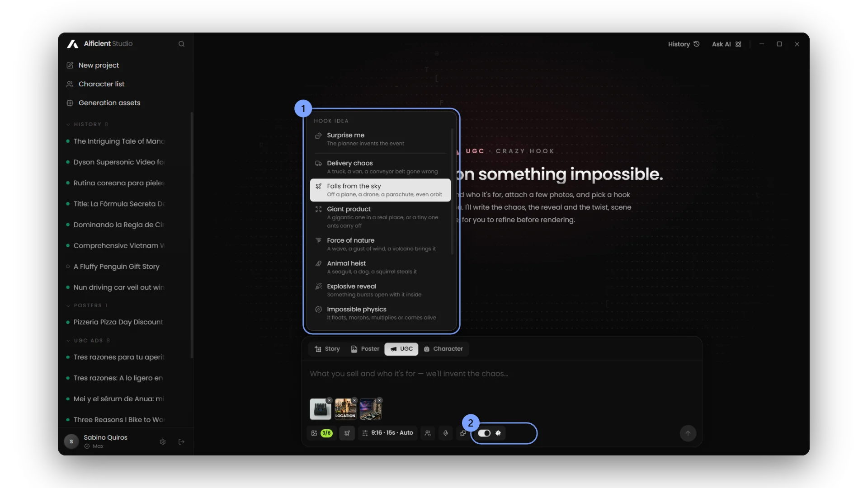868x488 pixels.
Task: Select the Surprise me hook idea
Action: [x=380, y=139]
